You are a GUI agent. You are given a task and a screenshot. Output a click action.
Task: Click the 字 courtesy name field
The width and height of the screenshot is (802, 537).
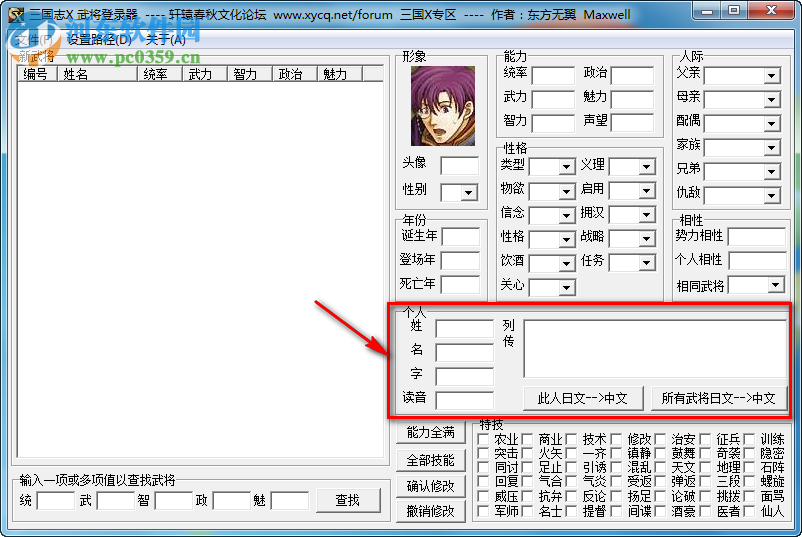464,376
